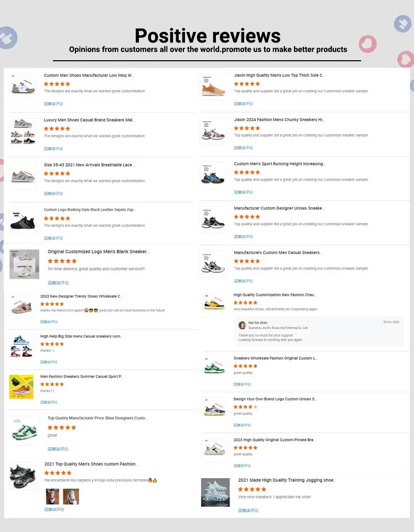Click the four-star rating on the Design Your Own Brand Logo review
The height and width of the screenshot is (532, 414).
pos(245,407)
